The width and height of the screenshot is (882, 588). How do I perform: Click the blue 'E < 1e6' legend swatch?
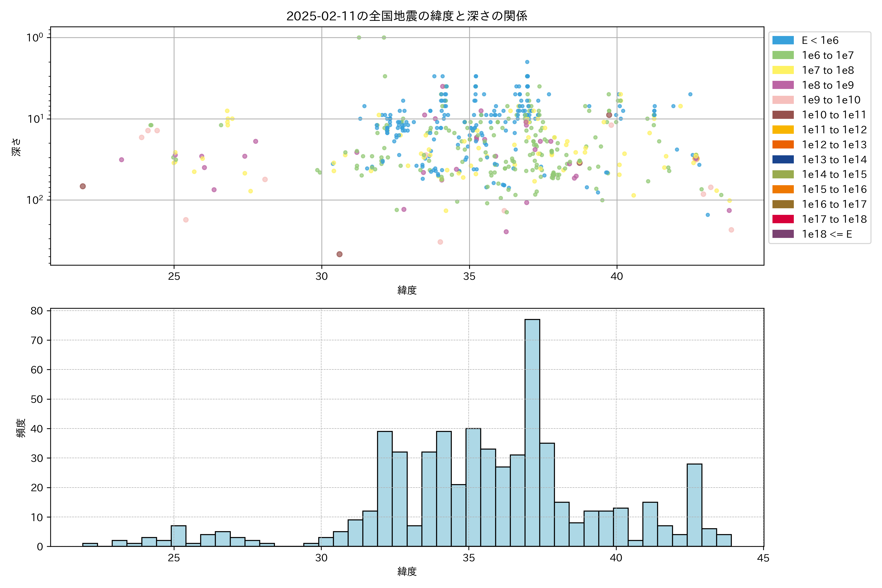pyautogui.click(x=783, y=40)
